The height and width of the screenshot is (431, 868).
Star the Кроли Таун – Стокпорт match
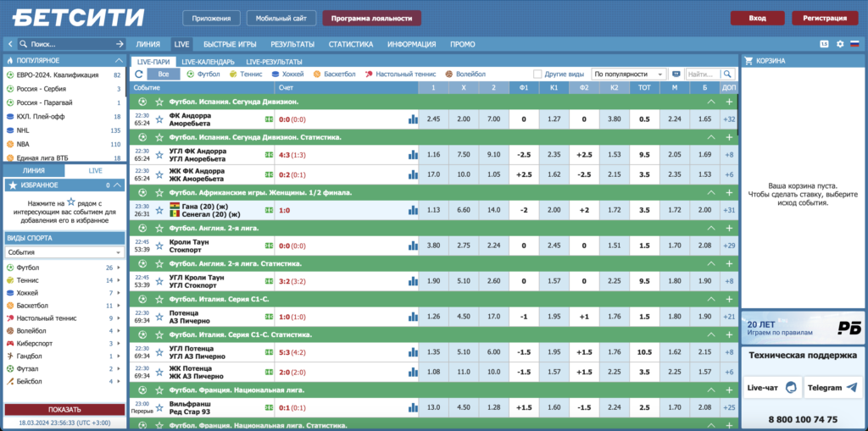(159, 245)
